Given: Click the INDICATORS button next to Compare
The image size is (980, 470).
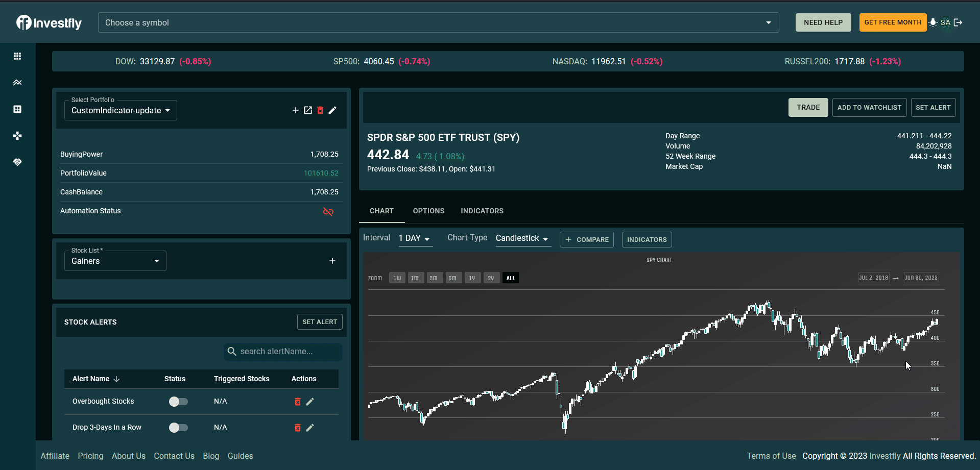Looking at the screenshot, I should point(647,239).
